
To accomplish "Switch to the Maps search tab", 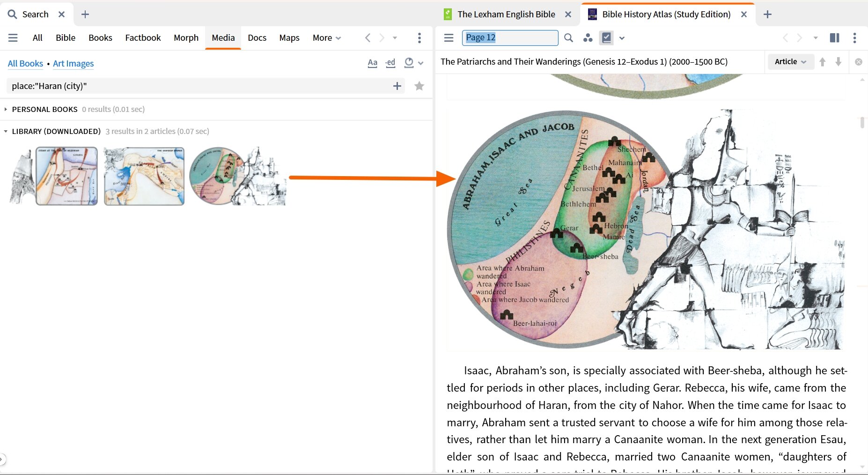I will coord(289,38).
